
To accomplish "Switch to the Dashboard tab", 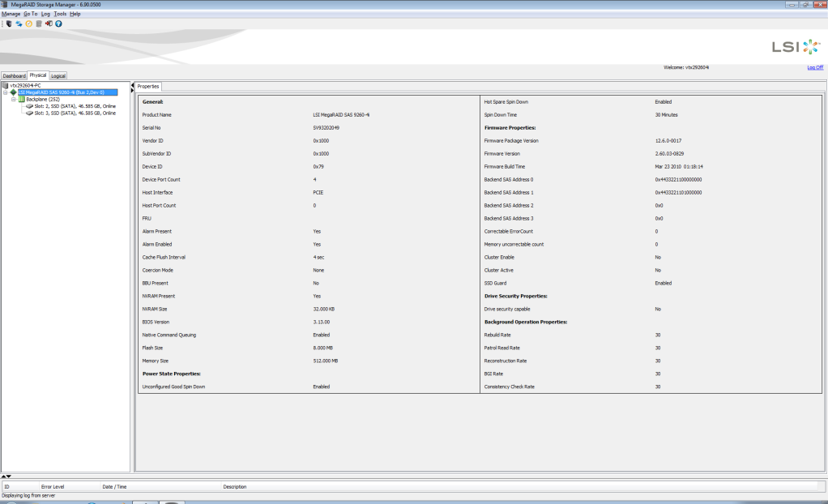I will tap(15, 75).
